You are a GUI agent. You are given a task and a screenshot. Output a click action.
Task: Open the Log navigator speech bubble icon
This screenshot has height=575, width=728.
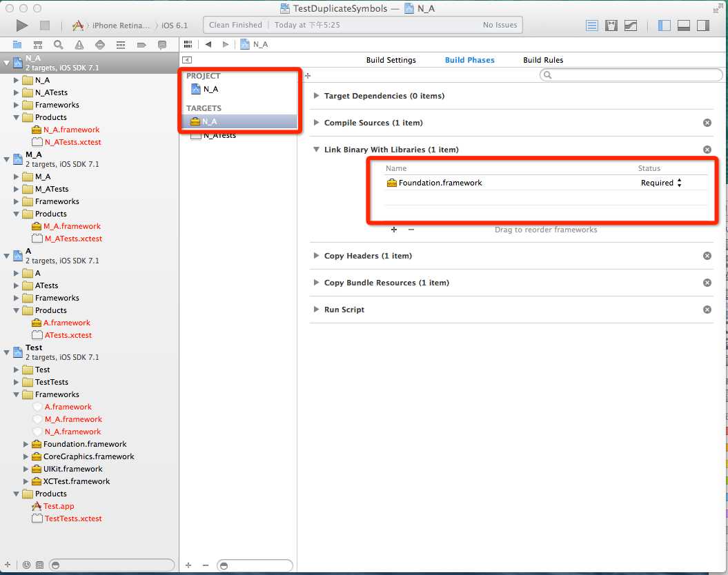tap(162, 45)
